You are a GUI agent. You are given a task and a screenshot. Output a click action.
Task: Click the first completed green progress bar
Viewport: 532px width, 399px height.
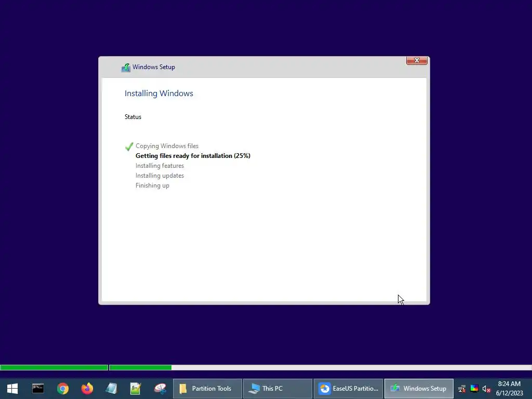[x=54, y=367]
